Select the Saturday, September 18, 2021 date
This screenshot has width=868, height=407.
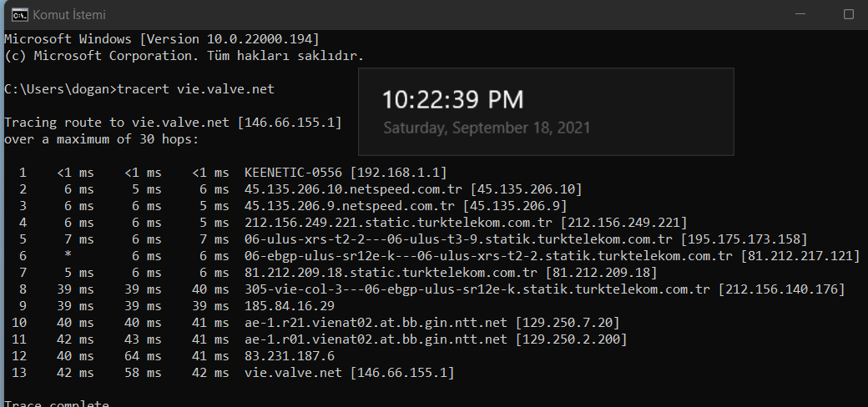click(x=487, y=128)
